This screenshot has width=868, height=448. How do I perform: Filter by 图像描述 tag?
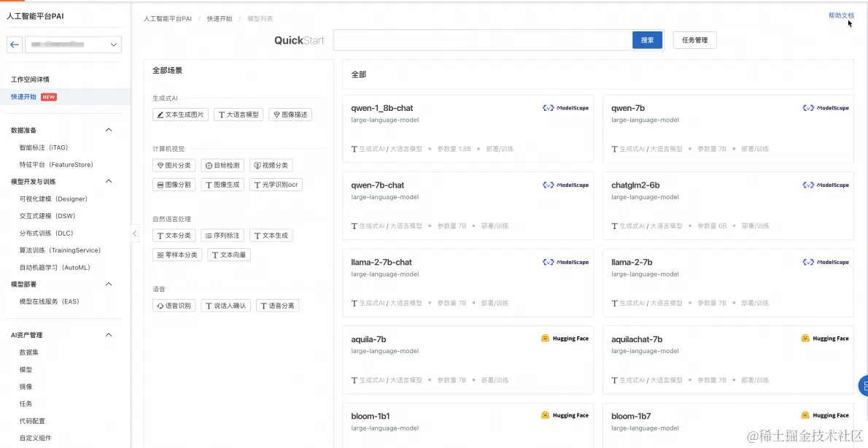290,115
